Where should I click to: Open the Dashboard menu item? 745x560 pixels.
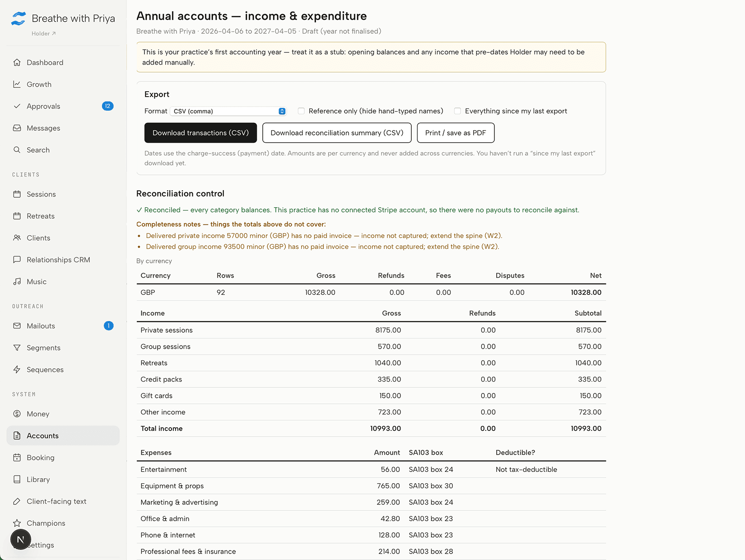(x=63, y=62)
